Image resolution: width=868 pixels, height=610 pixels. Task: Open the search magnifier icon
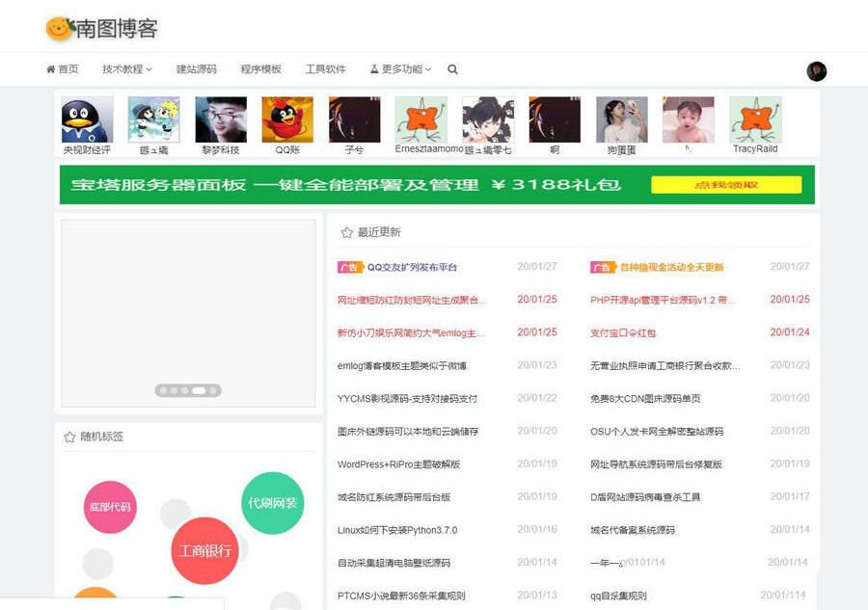[x=452, y=69]
